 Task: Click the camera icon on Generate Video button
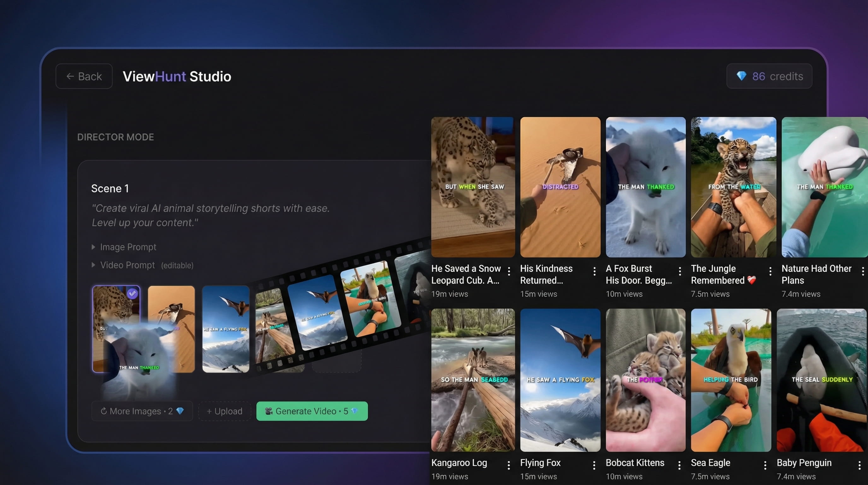269,411
